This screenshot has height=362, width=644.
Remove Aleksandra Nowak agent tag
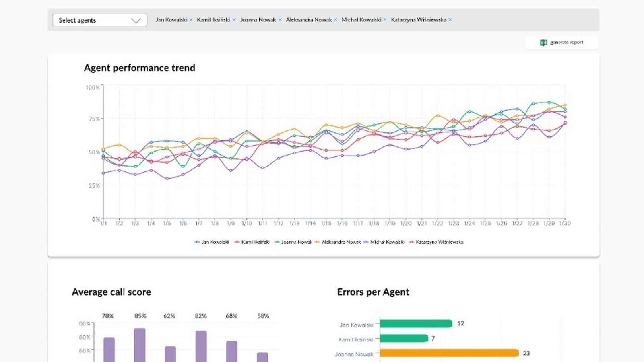(x=335, y=20)
